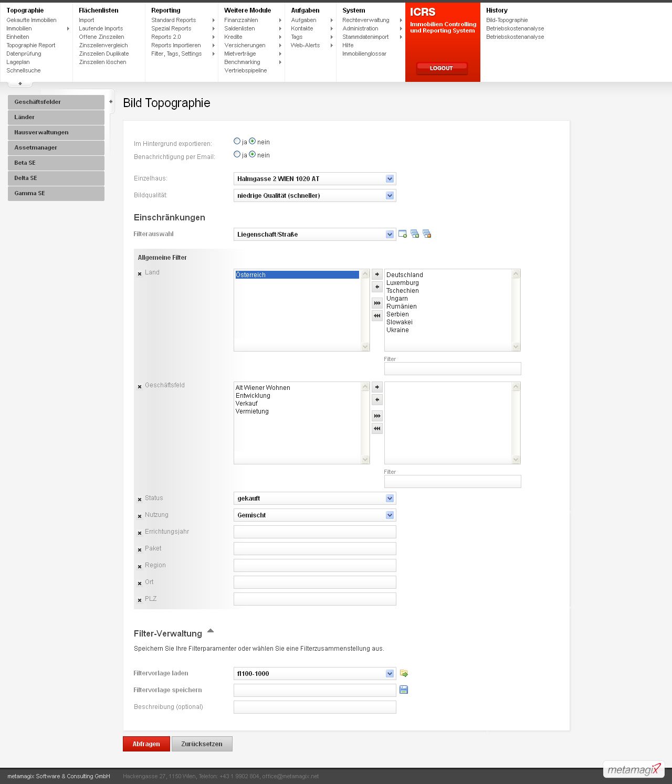Remove the Ort filter with its x icon
Image resolution: width=672 pixels, height=784 pixels.
click(140, 584)
